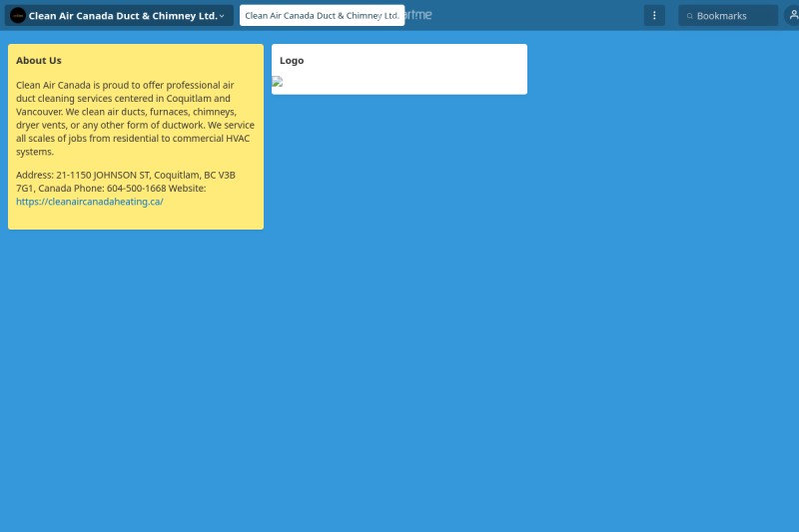This screenshot has height=532, width=799.
Task: Select the Logo widget title
Action: 292,61
